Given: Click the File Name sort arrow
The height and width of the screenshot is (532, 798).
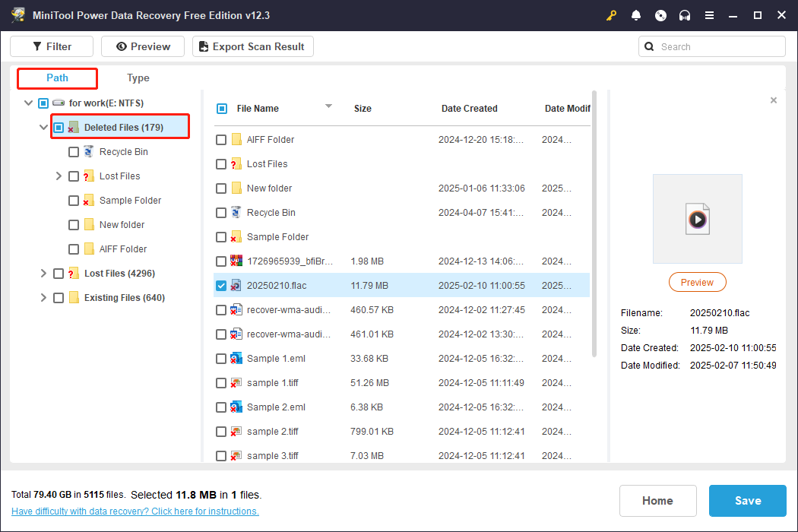Looking at the screenshot, I should (x=329, y=106).
